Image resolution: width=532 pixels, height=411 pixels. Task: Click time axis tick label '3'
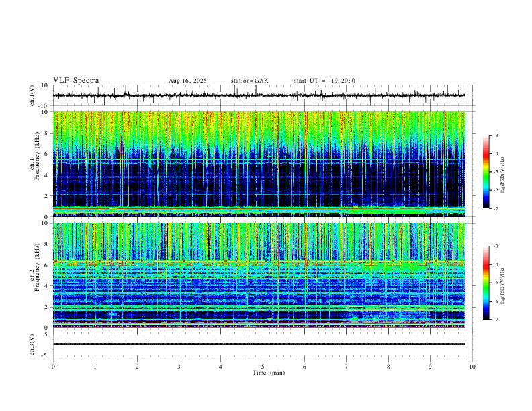[x=179, y=367]
